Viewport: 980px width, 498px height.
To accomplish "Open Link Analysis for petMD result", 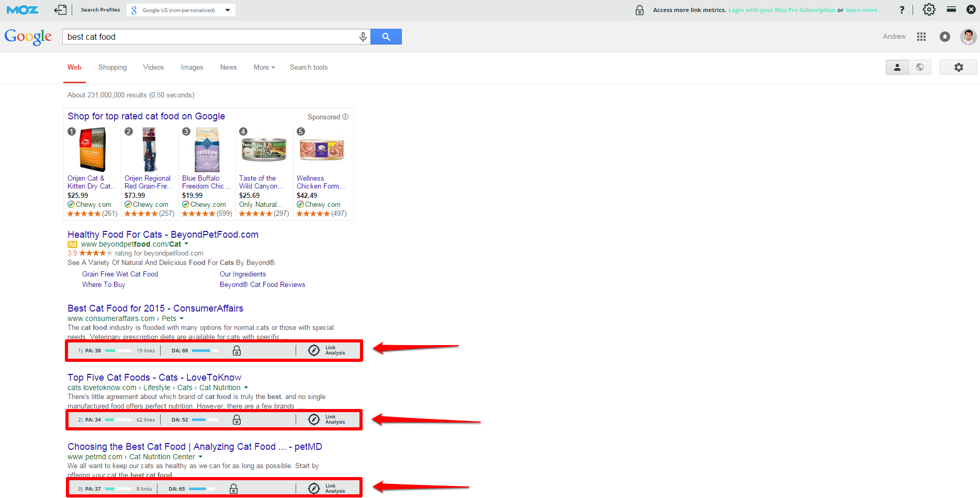I will pos(326,489).
